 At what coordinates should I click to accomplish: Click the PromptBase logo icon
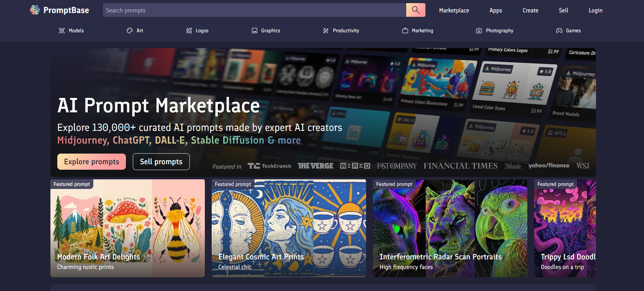point(35,10)
